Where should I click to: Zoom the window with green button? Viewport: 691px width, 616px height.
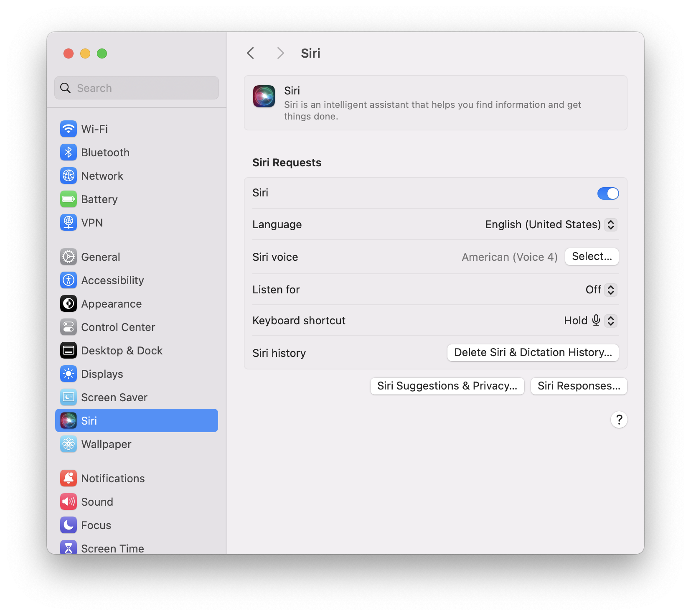coord(102,53)
